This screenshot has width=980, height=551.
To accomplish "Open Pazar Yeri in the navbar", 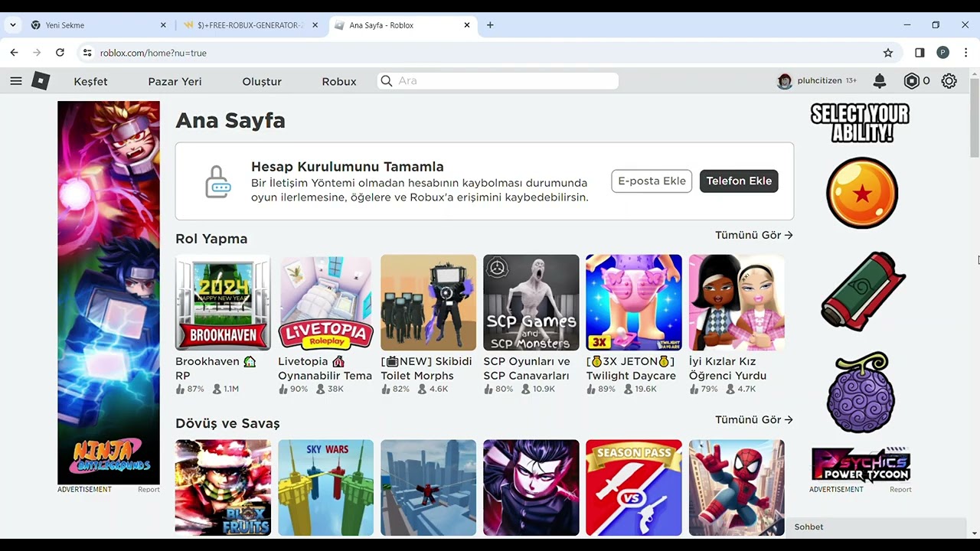I will [175, 81].
